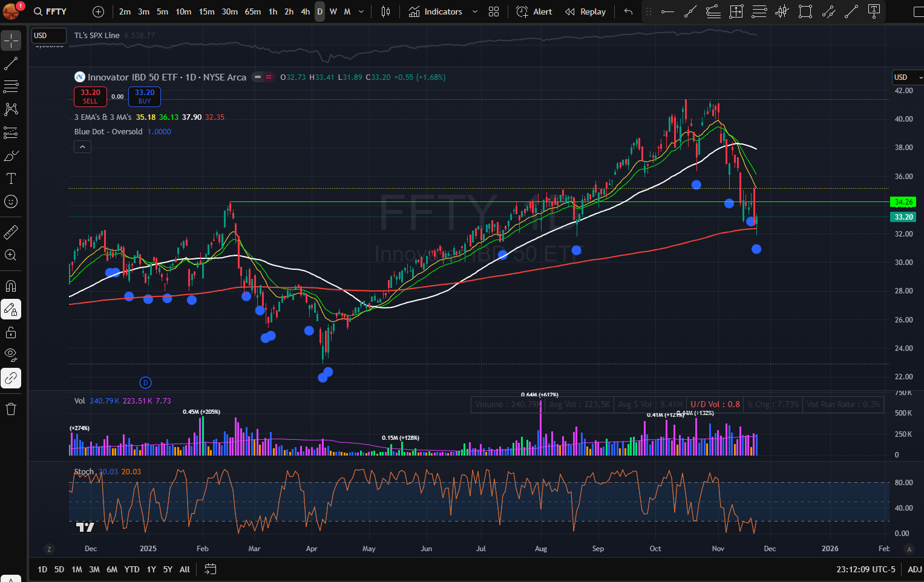The width and height of the screenshot is (924, 582).
Task: Click the 3 EMA's & 3 MA's indicator label
Action: [x=103, y=117]
